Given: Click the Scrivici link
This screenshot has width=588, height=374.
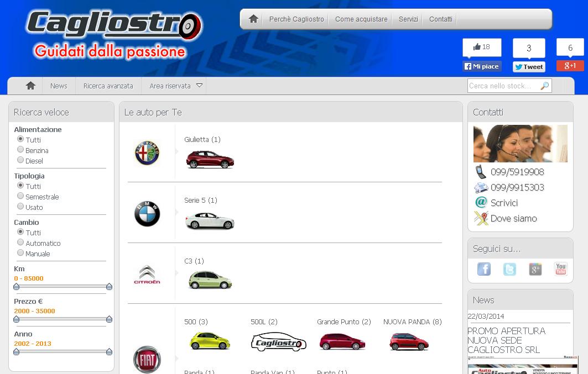Looking at the screenshot, I should click(x=504, y=203).
